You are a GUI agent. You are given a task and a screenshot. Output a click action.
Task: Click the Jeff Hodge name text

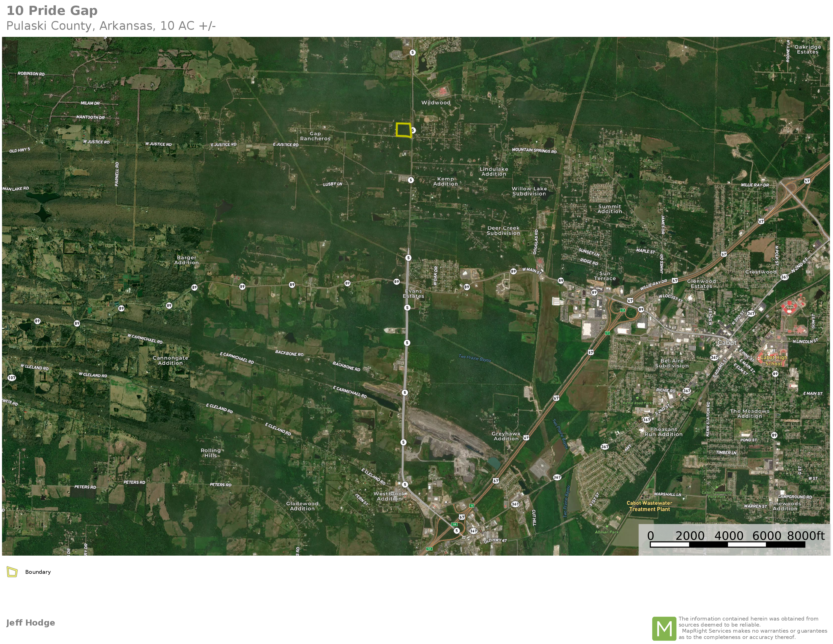point(31,623)
